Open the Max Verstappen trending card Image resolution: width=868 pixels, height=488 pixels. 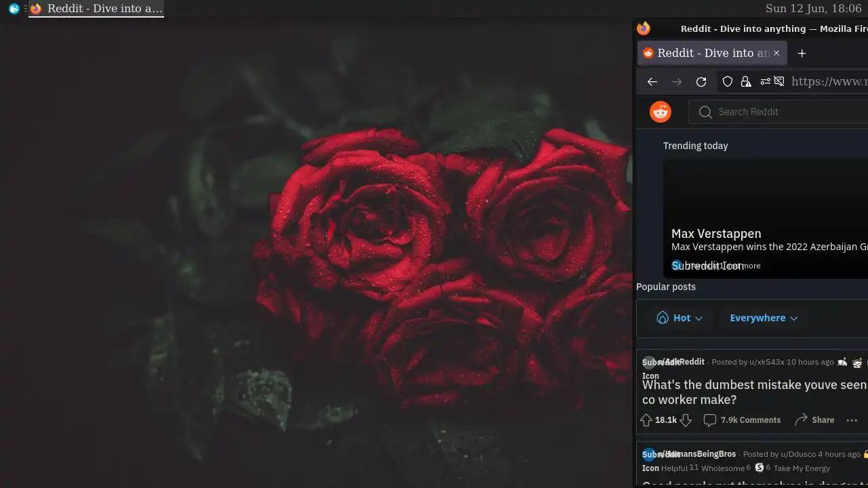coord(766,218)
